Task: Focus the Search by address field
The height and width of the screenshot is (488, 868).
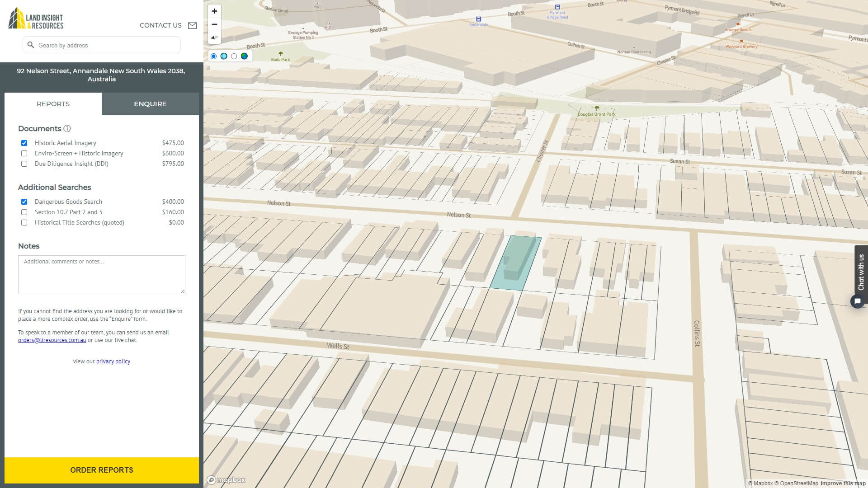Action: click(x=102, y=45)
